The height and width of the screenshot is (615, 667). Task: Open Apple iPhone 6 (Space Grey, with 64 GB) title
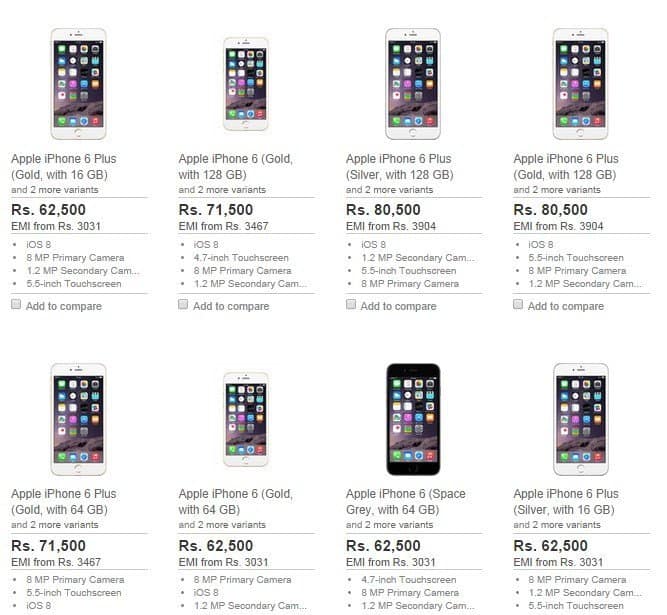(405, 501)
